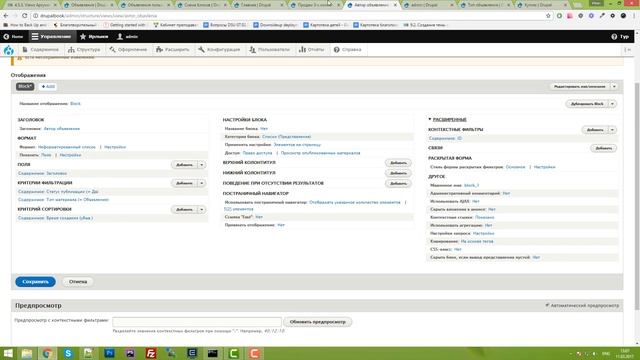Click the Home back link in toolbar
640x360 pixels.
13,36
